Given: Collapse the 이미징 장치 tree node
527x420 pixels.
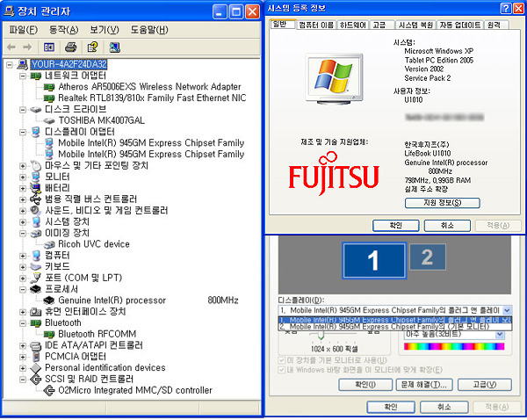Looking at the screenshot, I should coord(23,233).
